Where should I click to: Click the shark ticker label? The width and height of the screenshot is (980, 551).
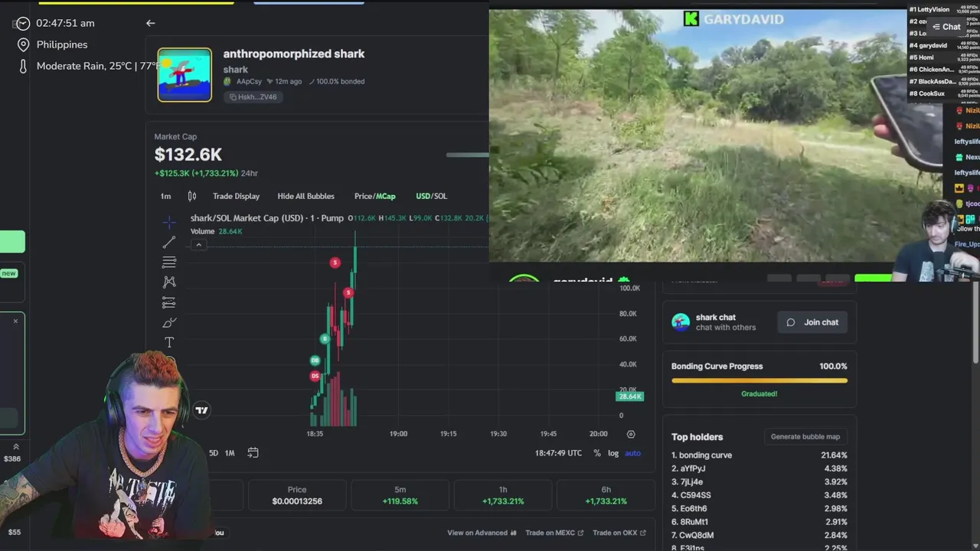(x=236, y=70)
